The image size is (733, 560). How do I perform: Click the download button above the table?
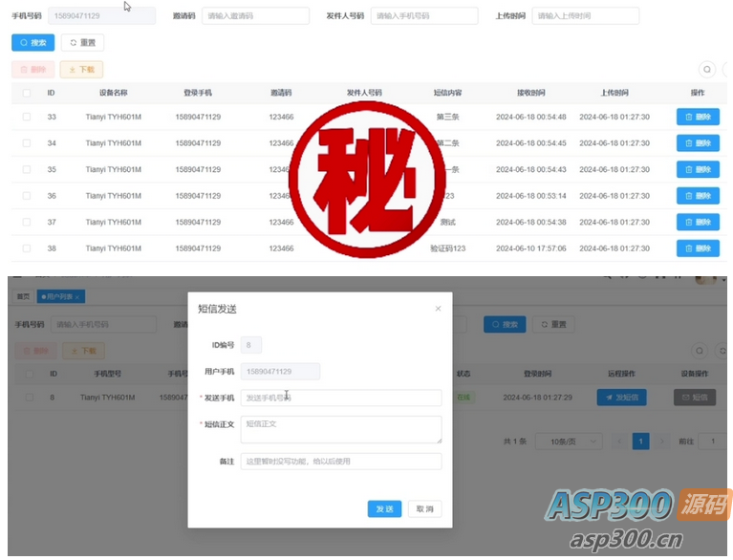click(81, 70)
